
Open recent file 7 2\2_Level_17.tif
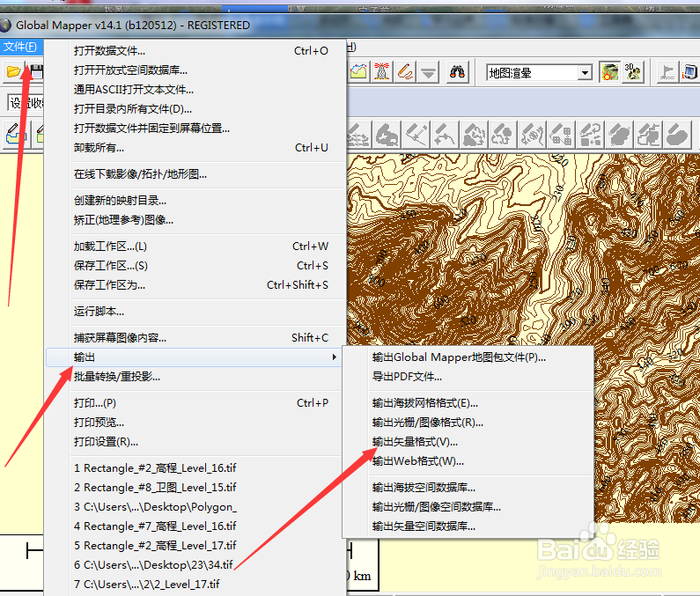196,584
